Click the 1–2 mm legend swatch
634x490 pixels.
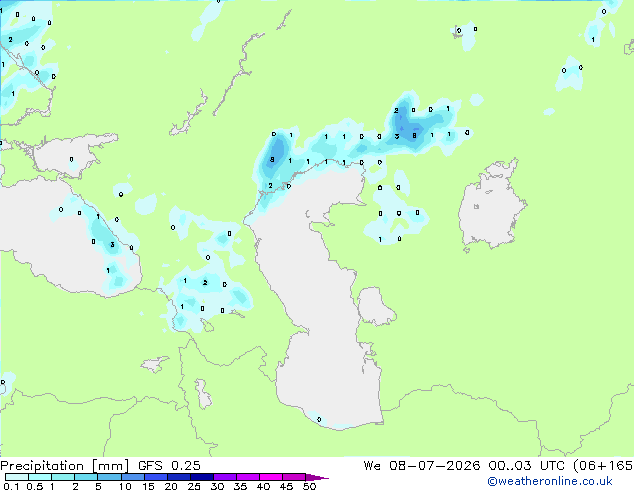[x=63, y=477]
